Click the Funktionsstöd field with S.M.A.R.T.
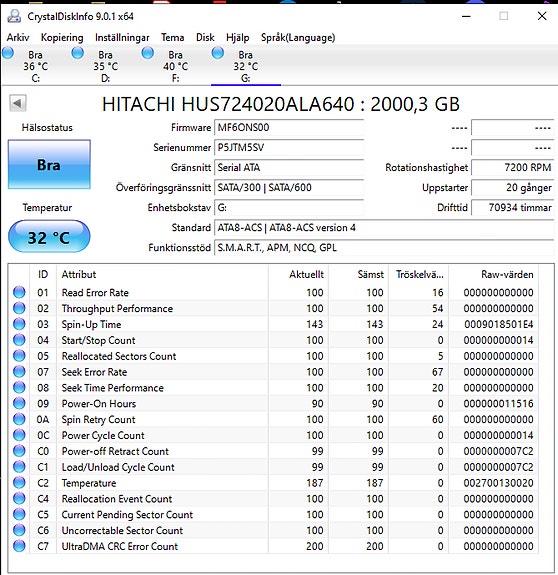This screenshot has height=575, width=558. 384,248
